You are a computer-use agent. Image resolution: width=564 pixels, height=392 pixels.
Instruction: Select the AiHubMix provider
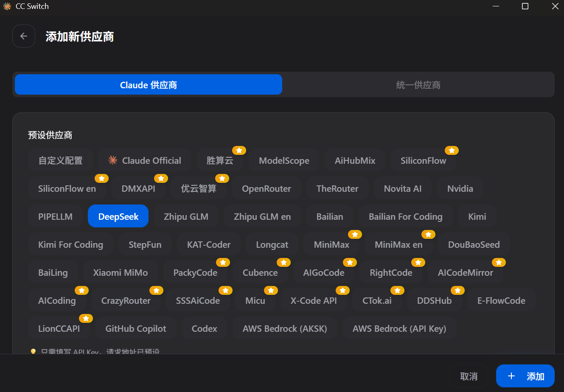pyautogui.click(x=355, y=160)
